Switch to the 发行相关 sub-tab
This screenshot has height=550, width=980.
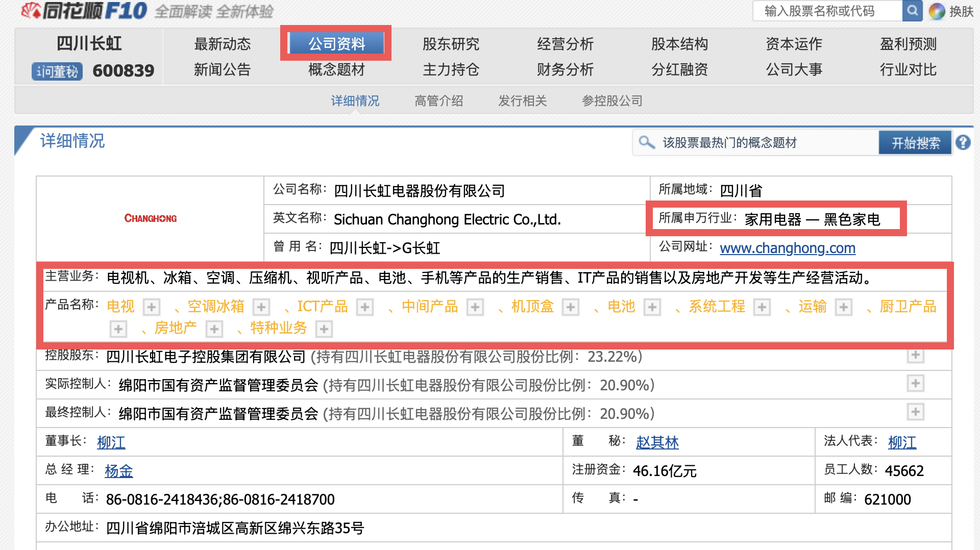pos(523,101)
